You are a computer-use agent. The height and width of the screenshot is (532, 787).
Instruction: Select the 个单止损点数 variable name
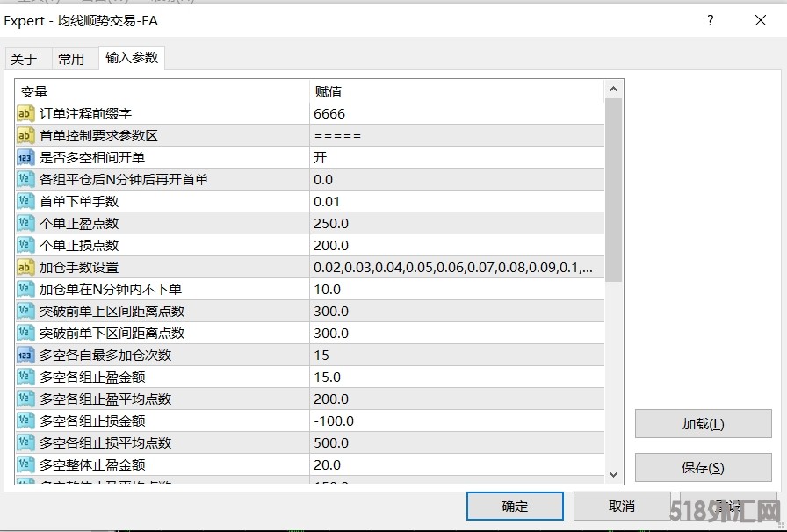79,246
